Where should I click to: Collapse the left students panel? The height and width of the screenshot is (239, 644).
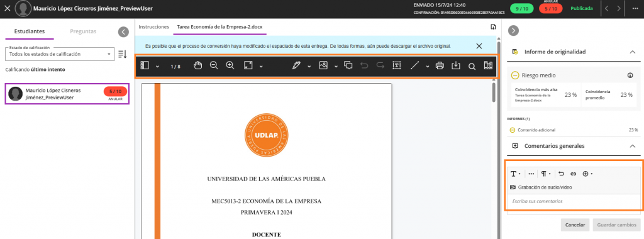123,31
